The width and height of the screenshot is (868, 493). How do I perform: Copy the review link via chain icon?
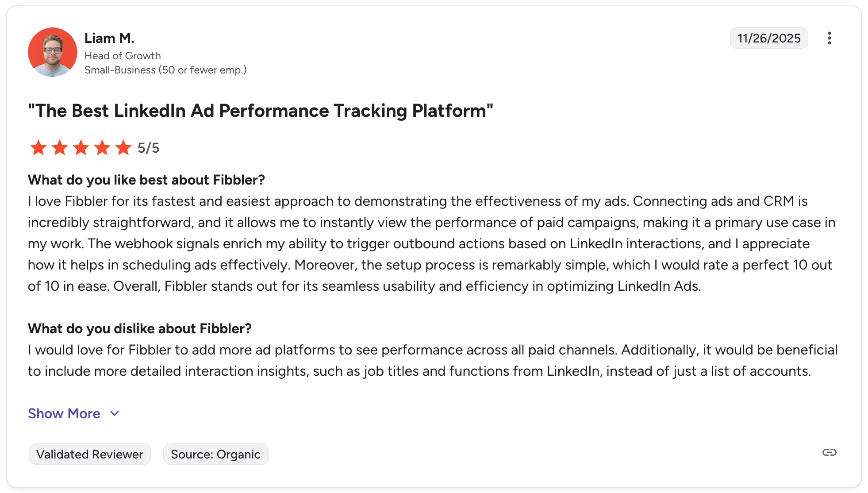829,452
